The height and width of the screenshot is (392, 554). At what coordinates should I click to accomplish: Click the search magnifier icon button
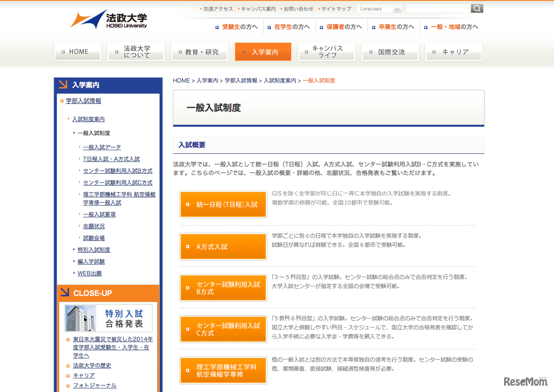click(477, 9)
